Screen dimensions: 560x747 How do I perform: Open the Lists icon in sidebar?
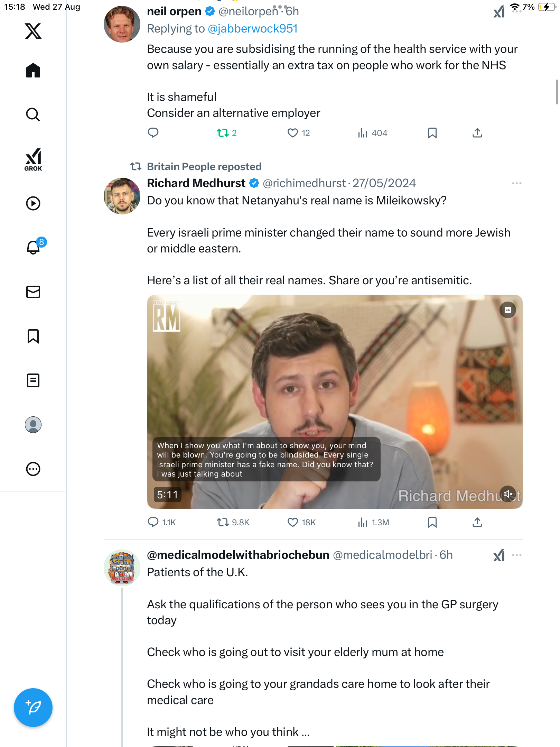33,380
